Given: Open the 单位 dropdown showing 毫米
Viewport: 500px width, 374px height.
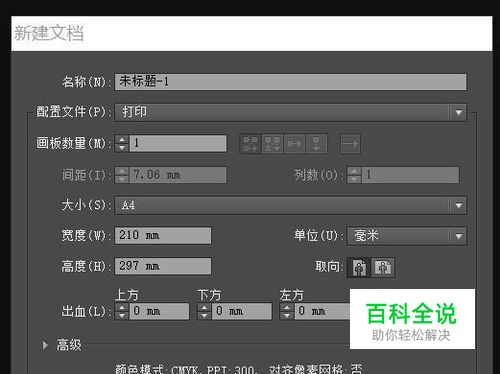Looking at the screenshot, I should 407,236.
